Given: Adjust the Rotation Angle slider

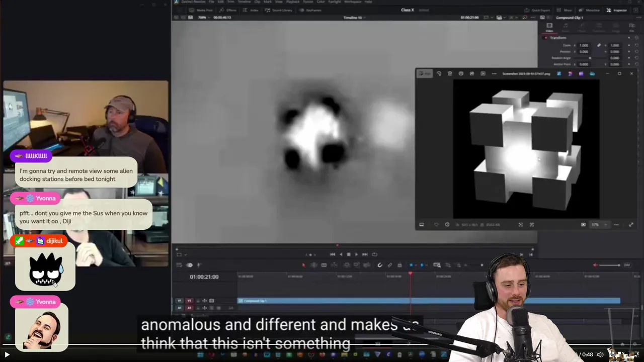Looking at the screenshot, I should click(590, 58).
